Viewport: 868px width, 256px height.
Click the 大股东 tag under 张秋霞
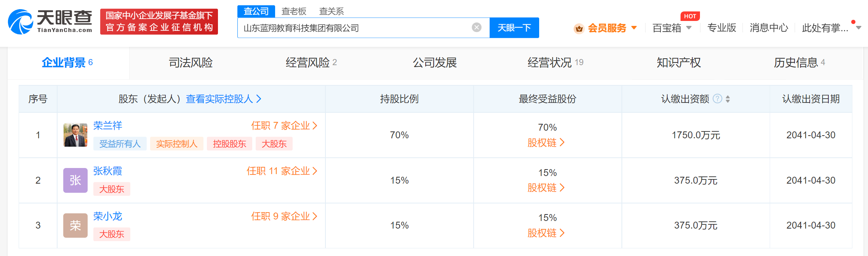(x=112, y=189)
